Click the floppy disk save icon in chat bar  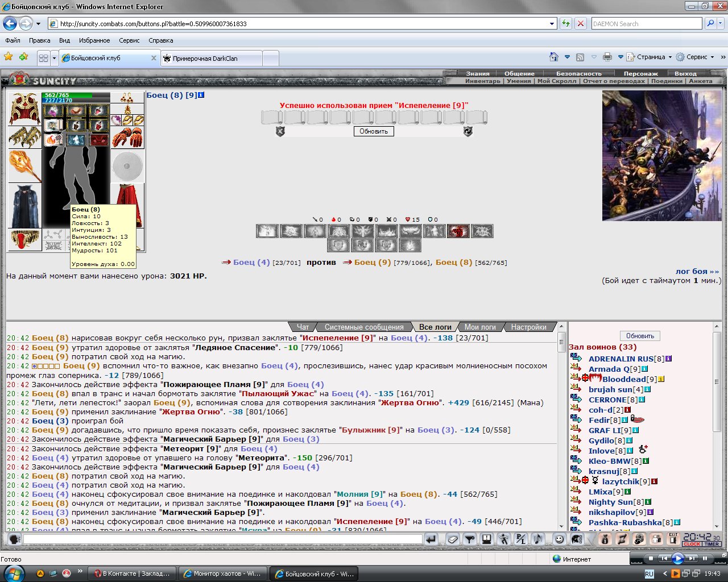click(486, 539)
